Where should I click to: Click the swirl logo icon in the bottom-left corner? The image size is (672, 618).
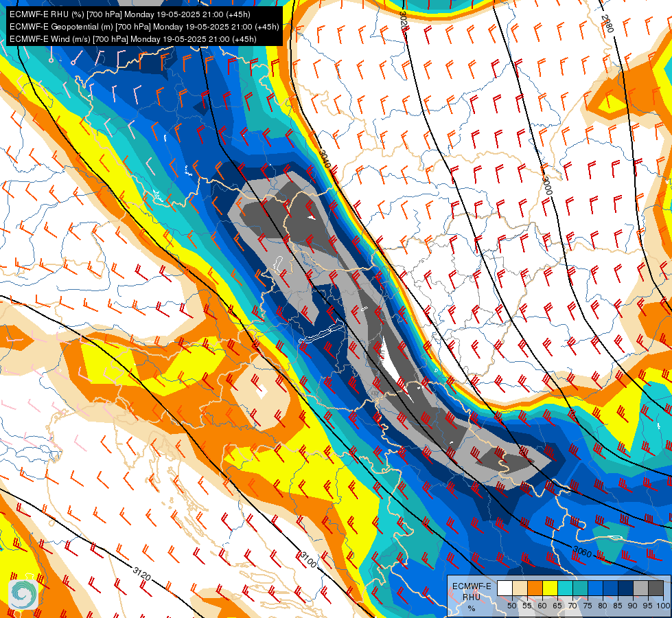point(23,593)
